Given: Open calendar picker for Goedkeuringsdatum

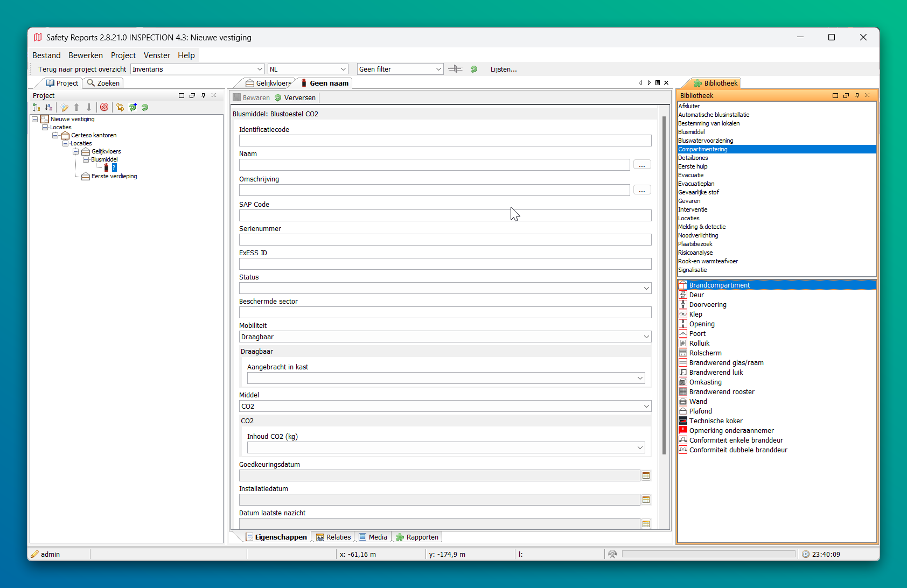Looking at the screenshot, I should (x=646, y=475).
